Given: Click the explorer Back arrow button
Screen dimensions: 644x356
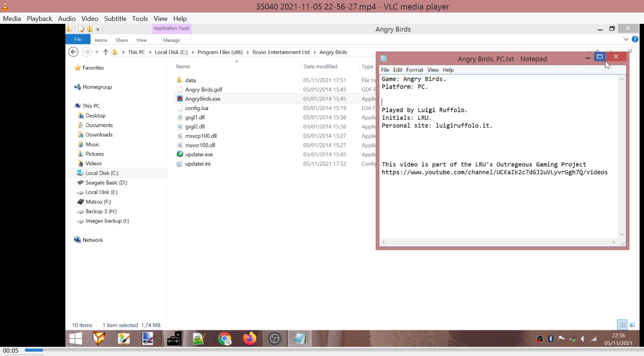Looking at the screenshot, I should point(73,52).
